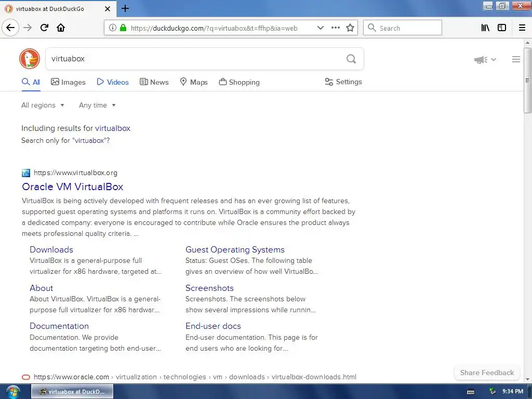Select the All results tab

(x=31, y=82)
